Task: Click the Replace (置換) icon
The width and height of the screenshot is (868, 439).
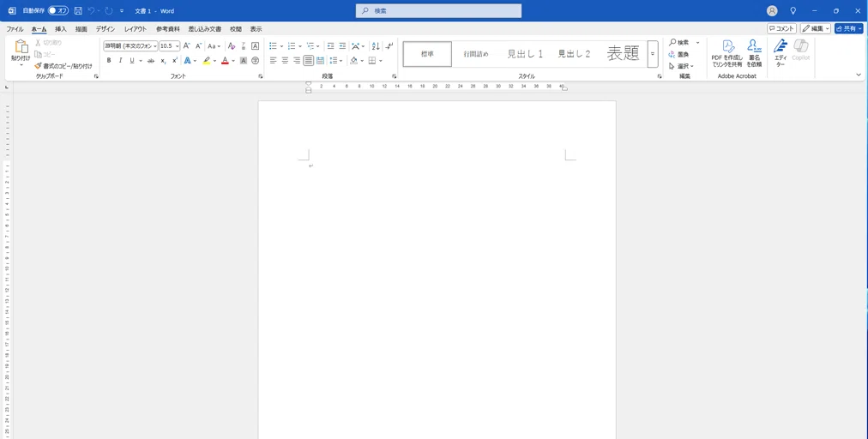Action: tap(679, 54)
